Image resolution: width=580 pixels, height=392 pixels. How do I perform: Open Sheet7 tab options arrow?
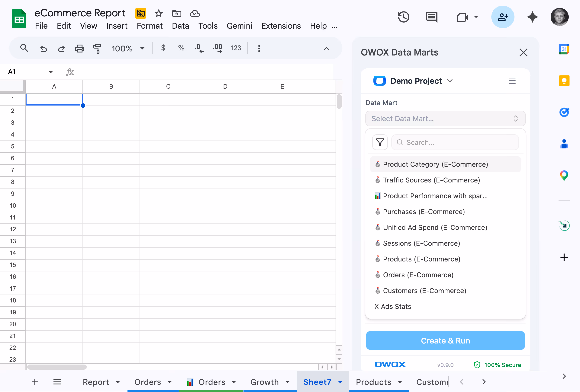pos(340,382)
